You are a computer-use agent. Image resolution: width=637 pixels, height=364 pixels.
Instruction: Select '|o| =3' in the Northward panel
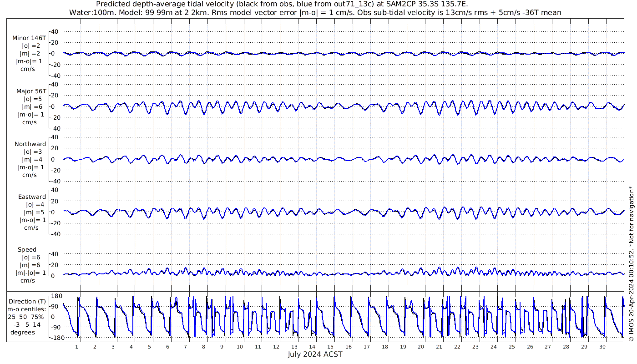[33, 152]
